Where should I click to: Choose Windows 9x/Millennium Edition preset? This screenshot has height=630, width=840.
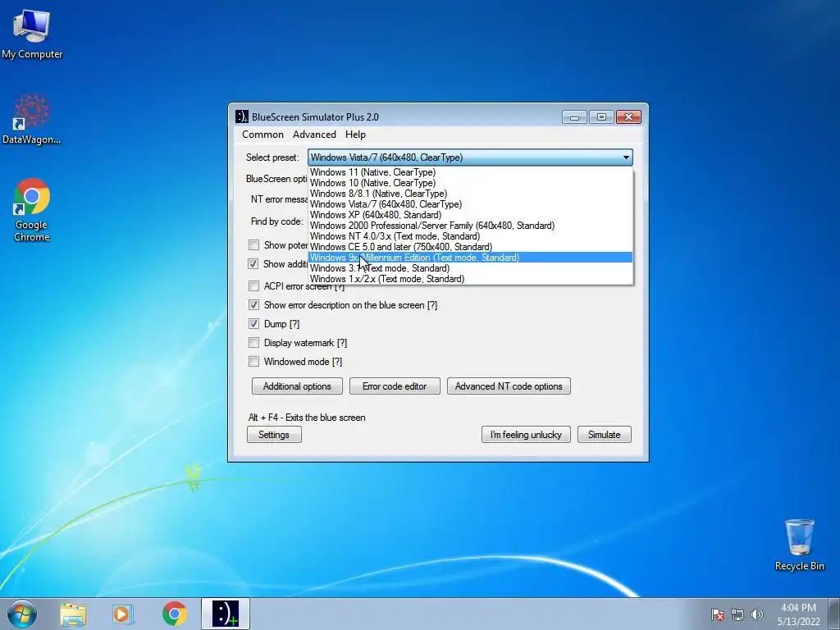[470, 258]
